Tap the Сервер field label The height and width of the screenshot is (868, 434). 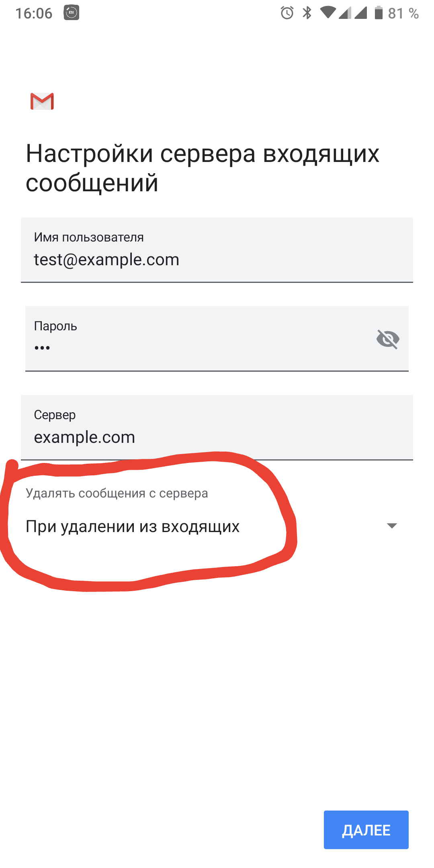(55, 415)
